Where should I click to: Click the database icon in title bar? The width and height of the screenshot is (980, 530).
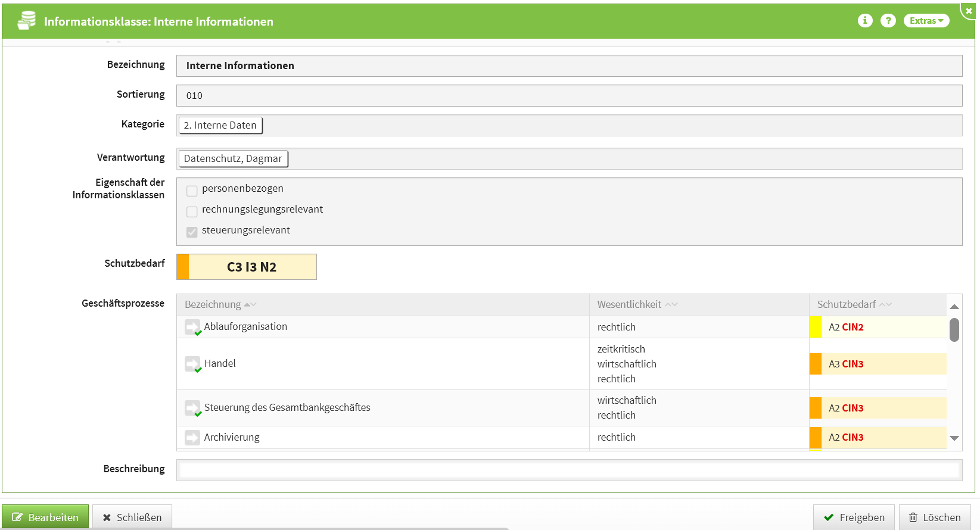(26, 20)
